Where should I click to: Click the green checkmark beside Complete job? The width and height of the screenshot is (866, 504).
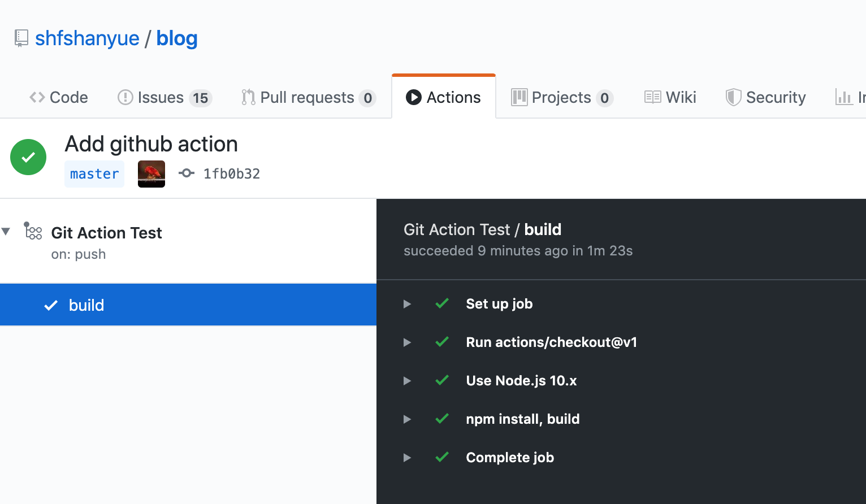click(x=442, y=457)
